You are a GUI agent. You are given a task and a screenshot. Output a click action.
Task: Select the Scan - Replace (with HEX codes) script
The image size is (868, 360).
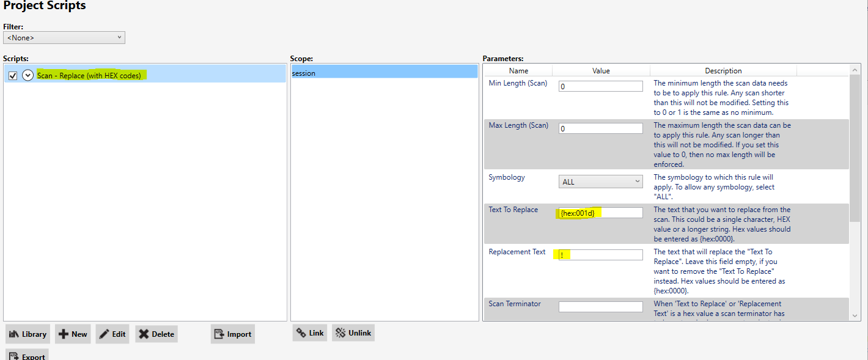coord(90,75)
